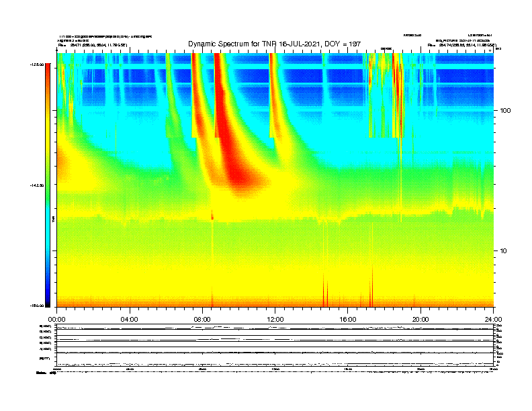Click the 12:00 time axis label
The height and width of the screenshot is (411, 532).
275,320
